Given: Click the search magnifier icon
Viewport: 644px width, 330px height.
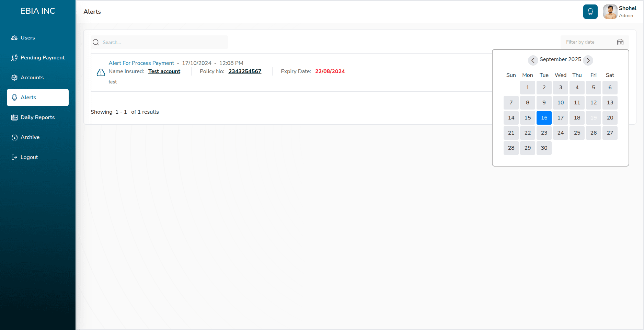Looking at the screenshot, I should pos(96,42).
